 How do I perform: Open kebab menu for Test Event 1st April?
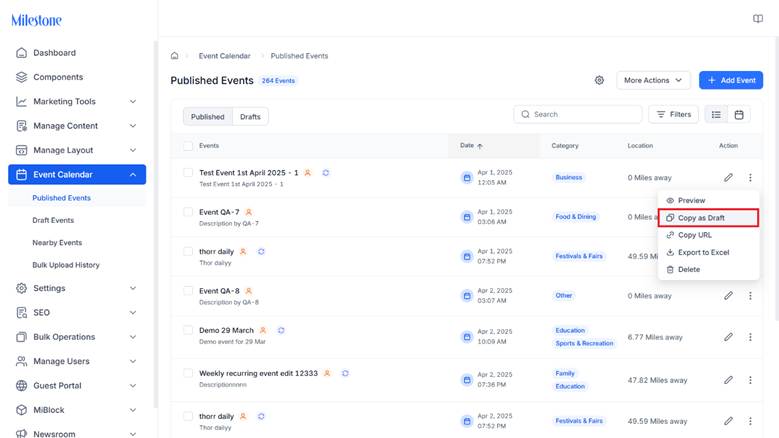click(750, 177)
